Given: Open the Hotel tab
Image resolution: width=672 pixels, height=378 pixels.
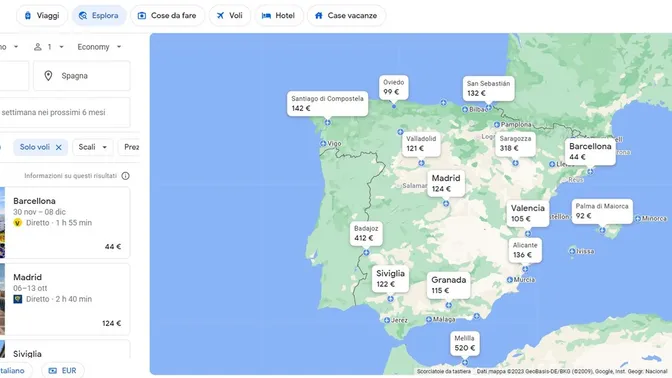Looking at the screenshot, I should click(x=279, y=15).
